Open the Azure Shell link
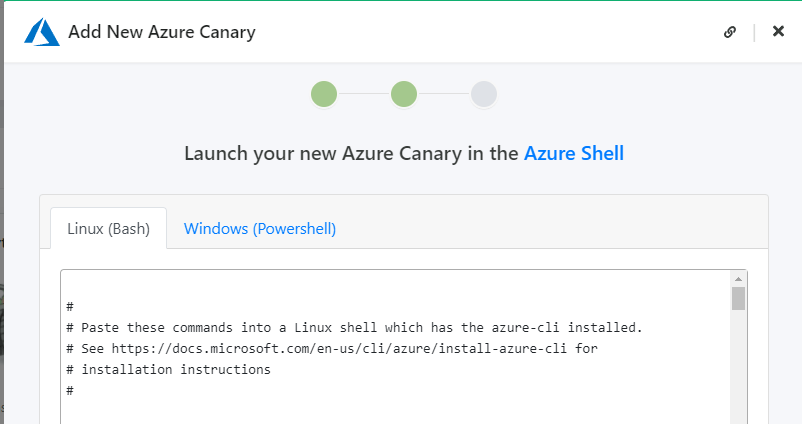802x424 pixels. coord(573,153)
